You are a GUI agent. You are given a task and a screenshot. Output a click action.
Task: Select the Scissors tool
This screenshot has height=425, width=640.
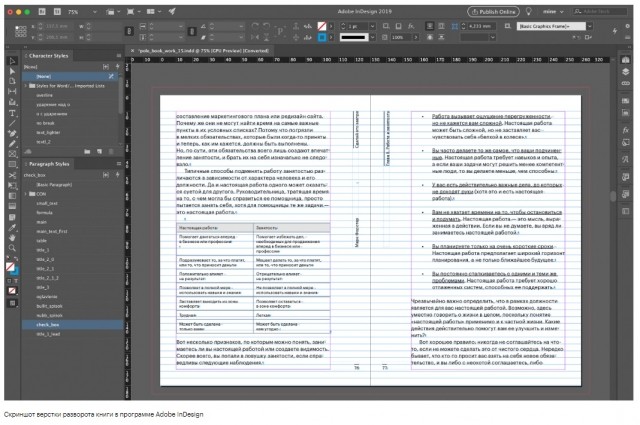(x=12, y=175)
